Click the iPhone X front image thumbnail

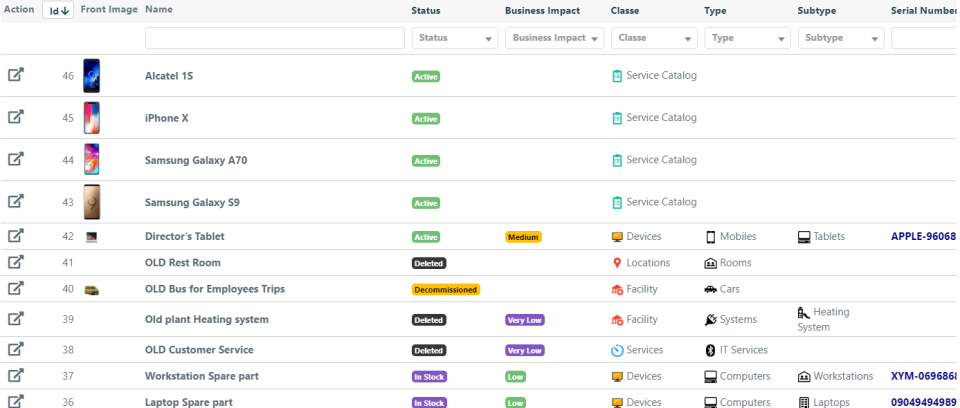[x=91, y=117]
